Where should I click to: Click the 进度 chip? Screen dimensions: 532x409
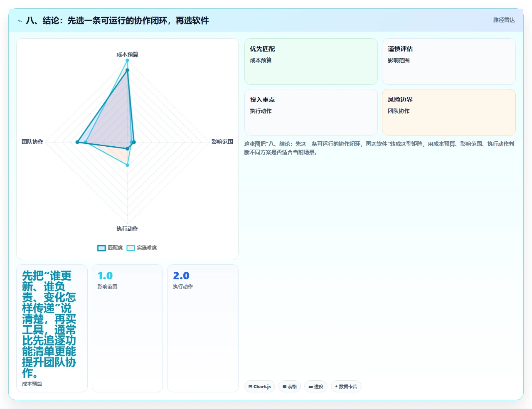tap(316, 387)
